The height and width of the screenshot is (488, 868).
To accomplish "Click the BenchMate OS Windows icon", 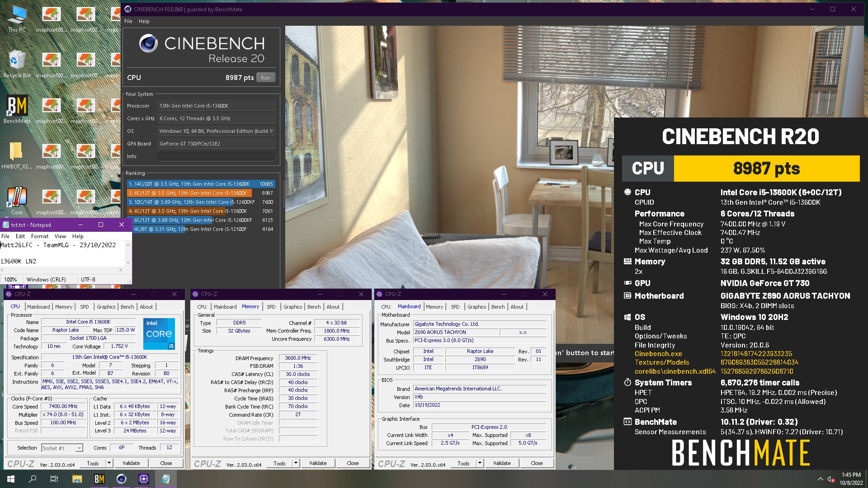I will (627, 317).
